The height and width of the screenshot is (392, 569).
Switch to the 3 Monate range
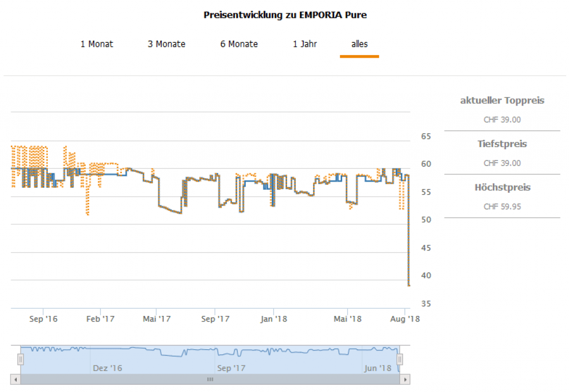(166, 44)
